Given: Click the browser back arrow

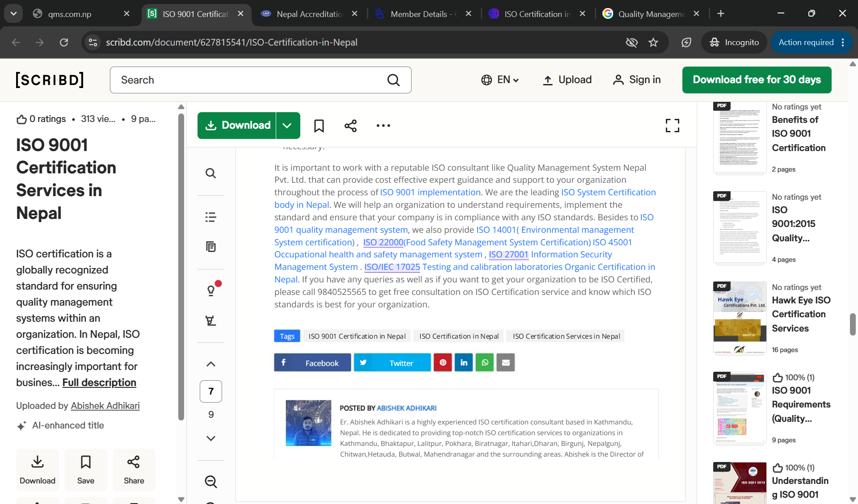Looking at the screenshot, I should click(x=16, y=42).
